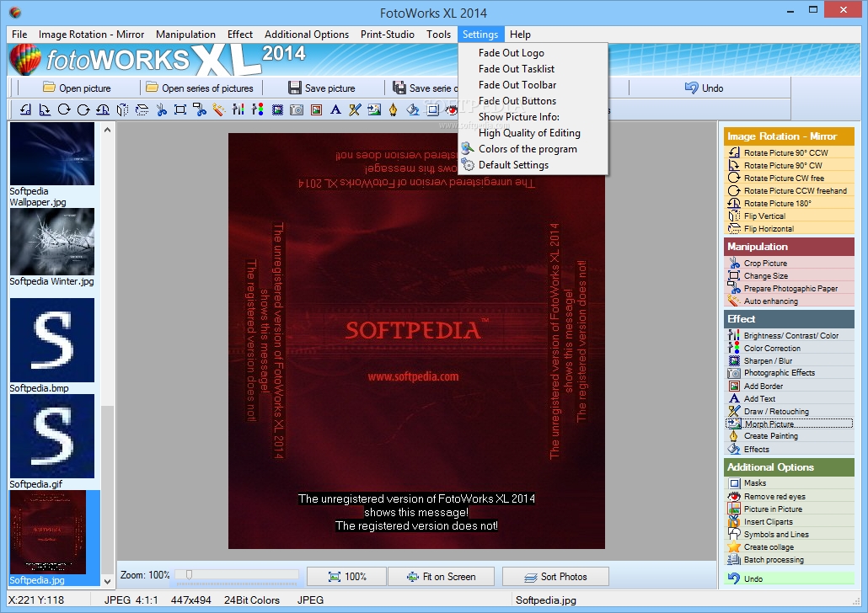The image size is (868, 613).
Task: Click Open series of pictures button
Action: [200, 88]
